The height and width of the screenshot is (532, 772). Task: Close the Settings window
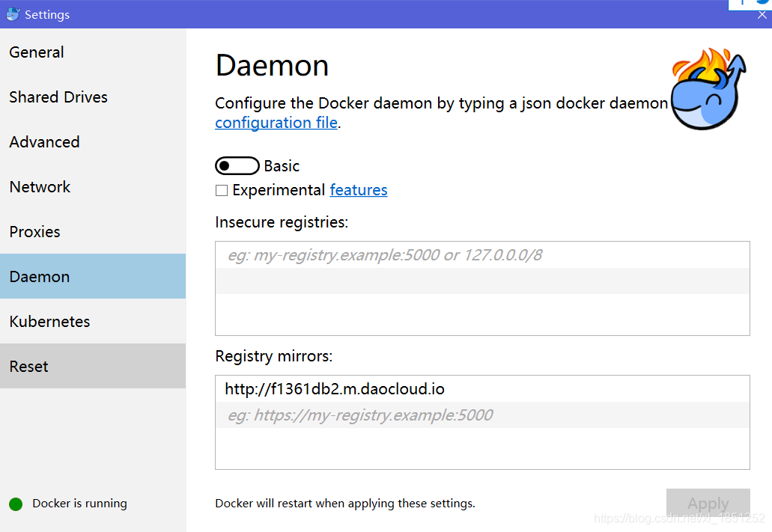[762, 15]
